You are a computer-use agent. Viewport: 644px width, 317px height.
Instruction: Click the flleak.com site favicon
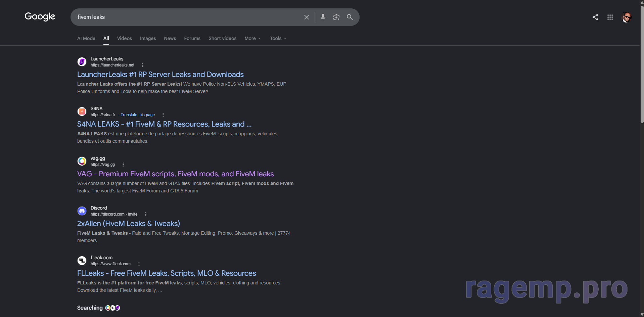[82, 261]
